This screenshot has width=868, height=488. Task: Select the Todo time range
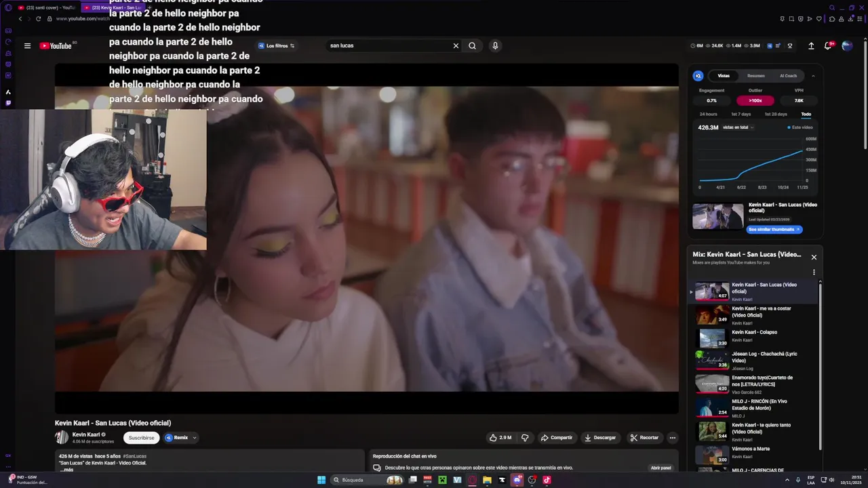point(806,114)
